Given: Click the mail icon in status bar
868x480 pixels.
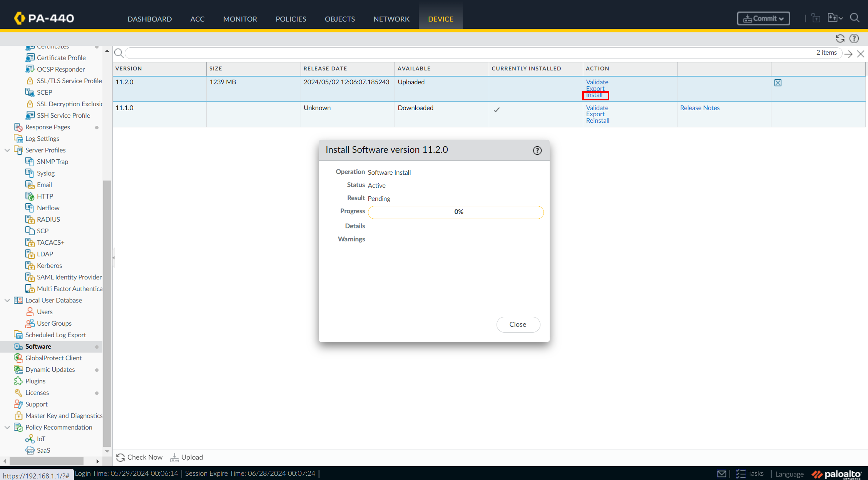Looking at the screenshot, I should tap(721, 474).
